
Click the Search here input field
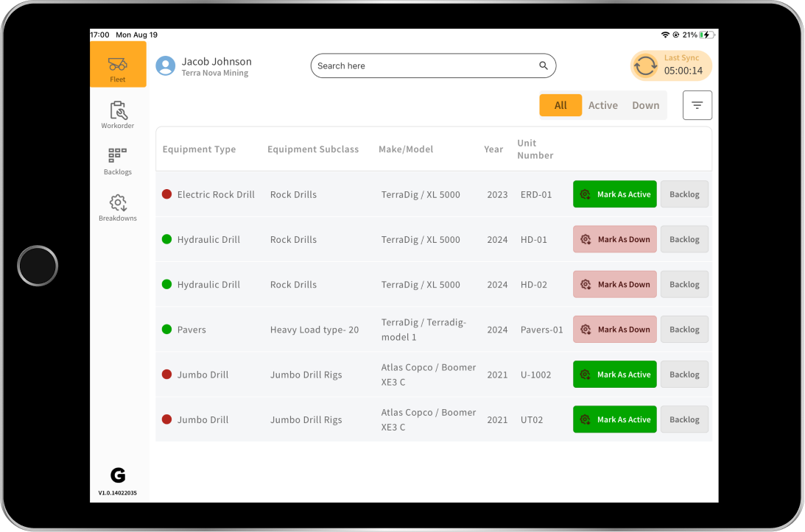pos(423,65)
